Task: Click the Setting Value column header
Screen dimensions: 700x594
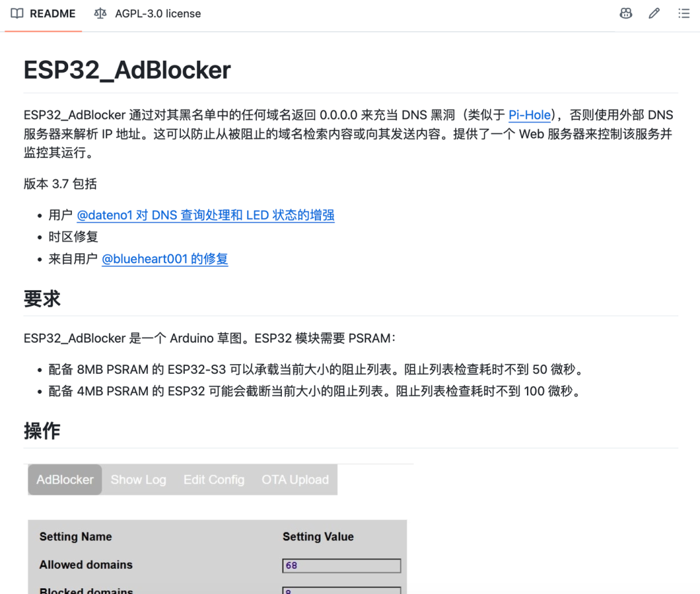Action: (318, 536)
